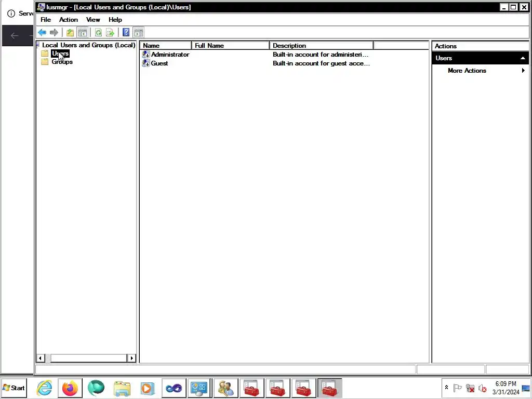The image size is (532, 399).
Task: Sort by the Description column header
Action: (321, 46)
